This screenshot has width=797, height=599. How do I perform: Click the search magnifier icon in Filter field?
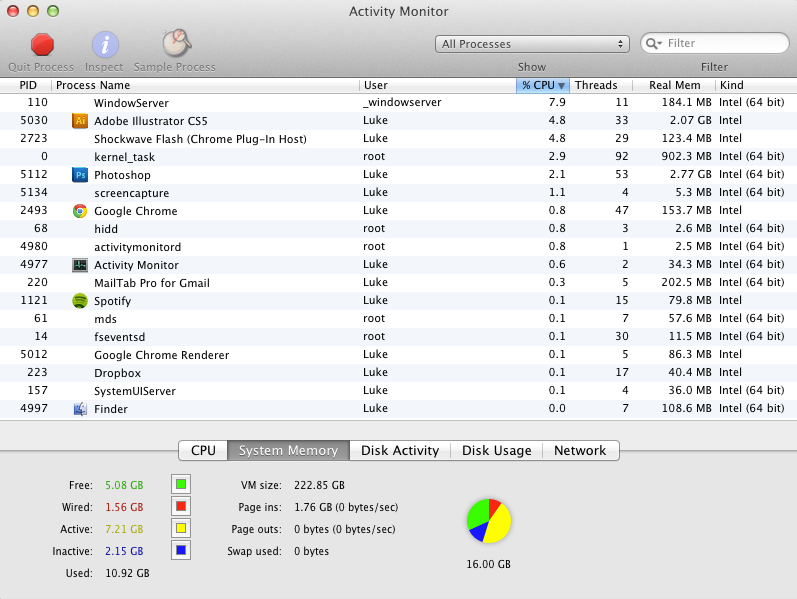[x=653, y=44]
